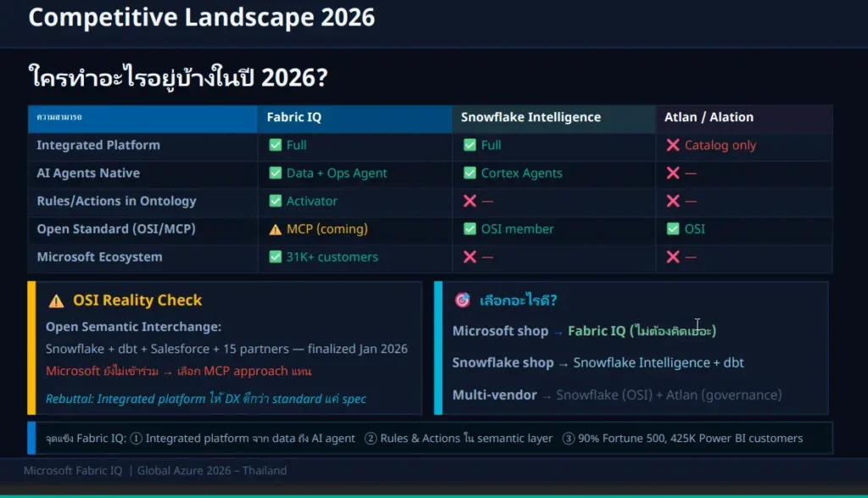868x498 pixels.
Task: Click the green check beside "31K+ customers"
Action: click(275, 257)
